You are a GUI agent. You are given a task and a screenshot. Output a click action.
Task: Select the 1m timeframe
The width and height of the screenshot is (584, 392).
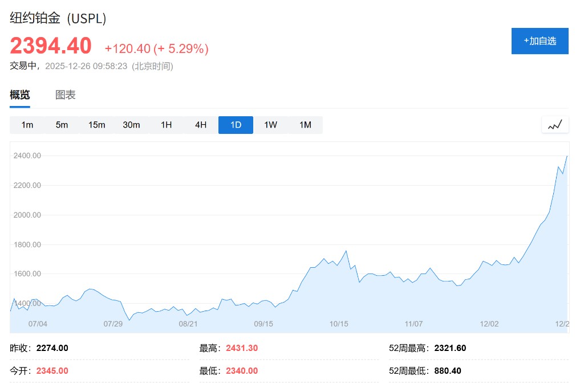(27, 125)
